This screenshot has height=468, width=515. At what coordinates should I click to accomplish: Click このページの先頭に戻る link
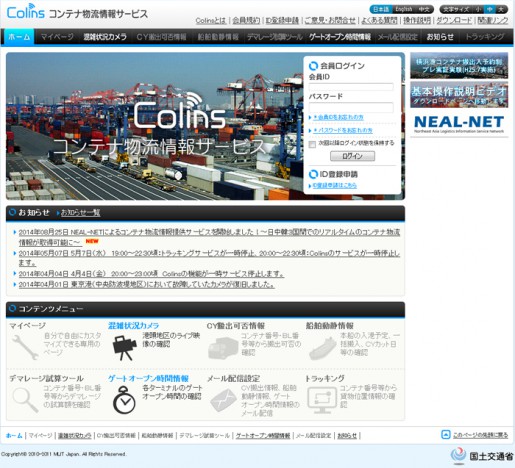(x=480, y=435)
